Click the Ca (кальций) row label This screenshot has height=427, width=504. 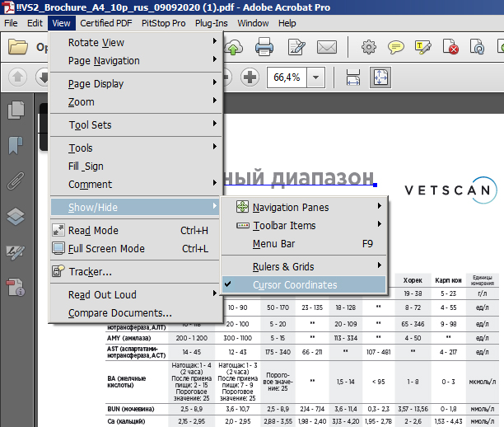pos(126,421)
